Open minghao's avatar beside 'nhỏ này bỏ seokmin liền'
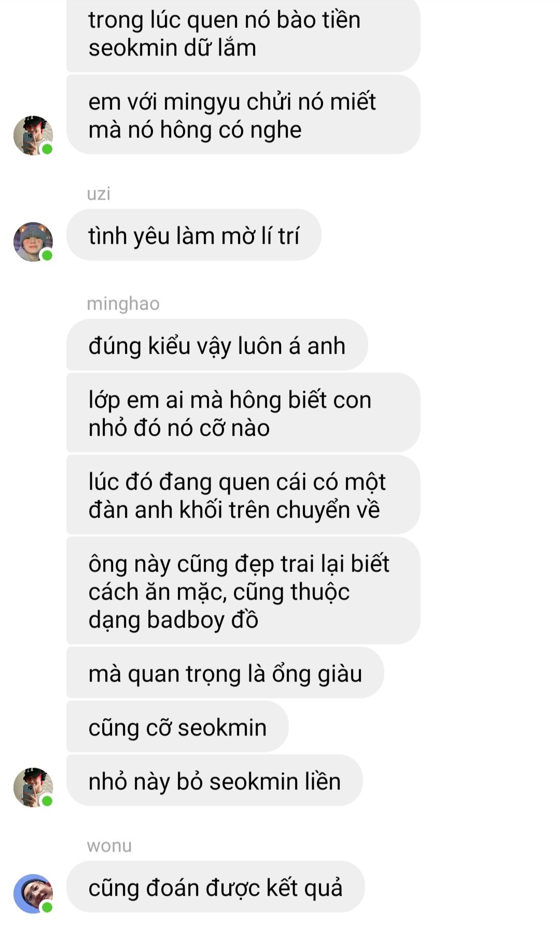Image resolution: width=560 pixels, height=933 pixels. click(x=33, y=787)
